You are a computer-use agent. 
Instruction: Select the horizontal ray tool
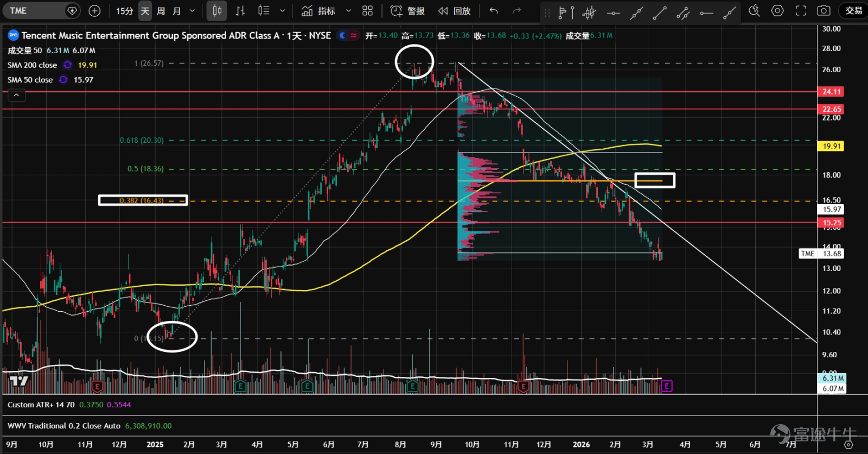pos(706,12)
